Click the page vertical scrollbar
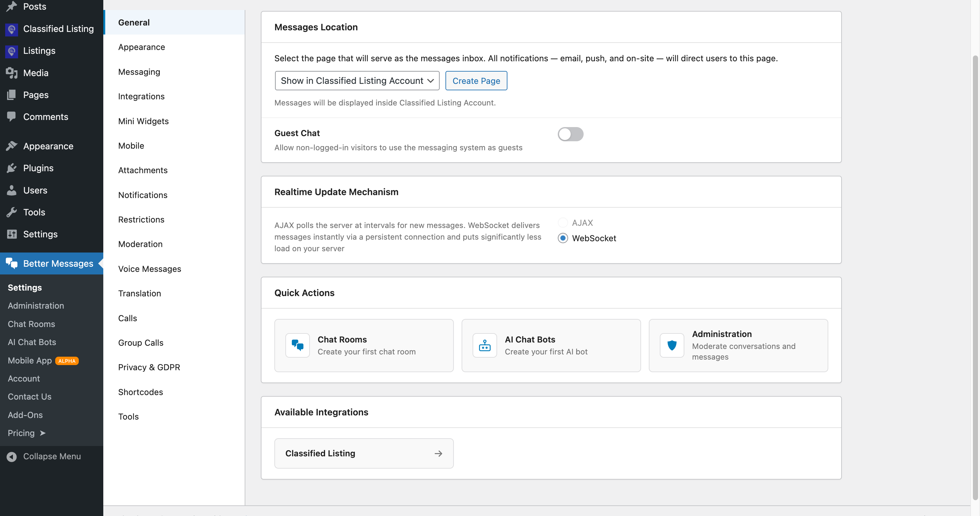The width and height of the screenshot is (980, 516). [975, 277]
